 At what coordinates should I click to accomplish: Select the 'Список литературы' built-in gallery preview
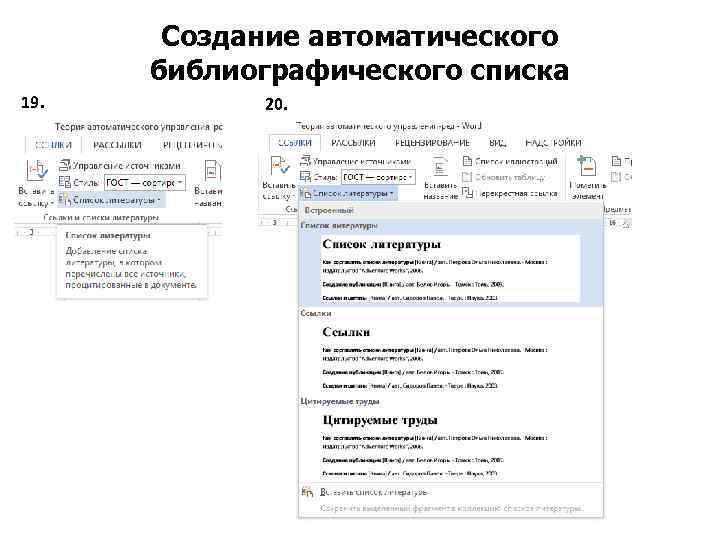[x=450, y=269]
